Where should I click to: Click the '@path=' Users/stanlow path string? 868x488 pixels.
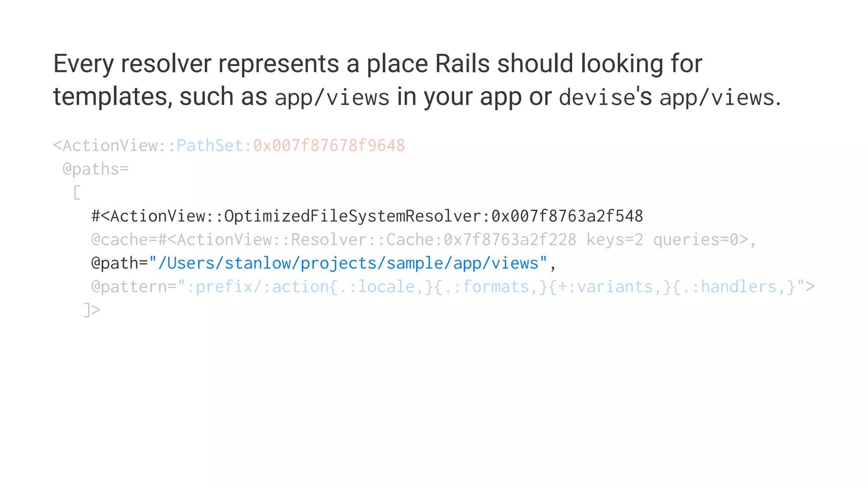pyautogui.click(x=323, y=263)
